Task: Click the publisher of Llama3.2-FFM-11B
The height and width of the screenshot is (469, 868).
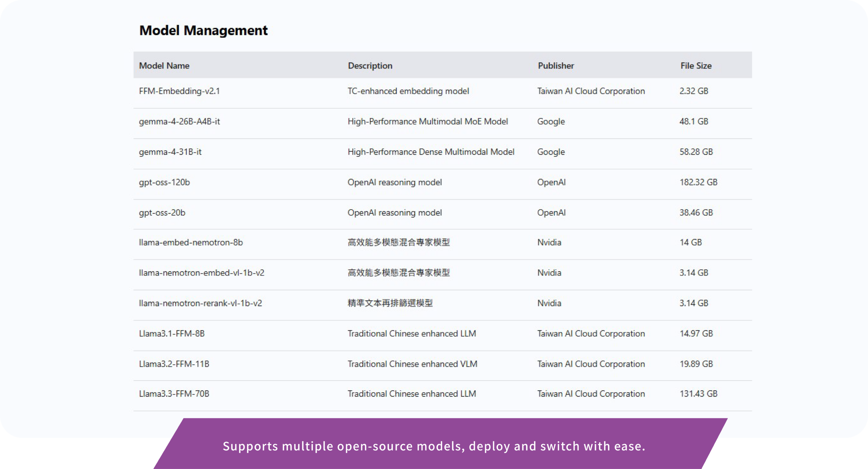Action: click(591, 364)
